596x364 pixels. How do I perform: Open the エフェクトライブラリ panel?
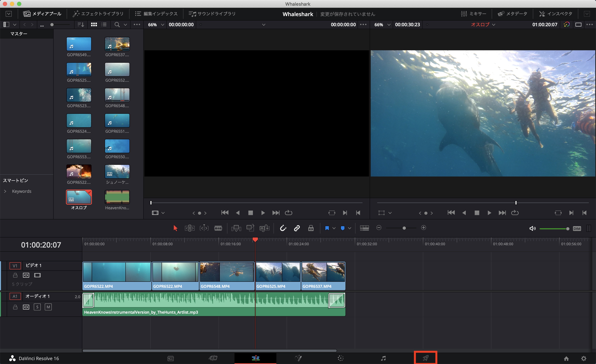click(98, 14)
